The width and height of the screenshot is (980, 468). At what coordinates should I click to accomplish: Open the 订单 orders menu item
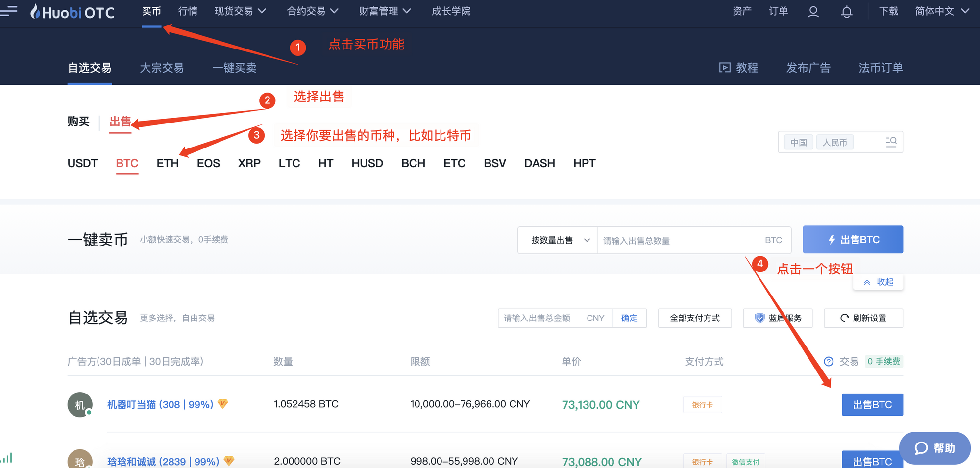[778, 11]
